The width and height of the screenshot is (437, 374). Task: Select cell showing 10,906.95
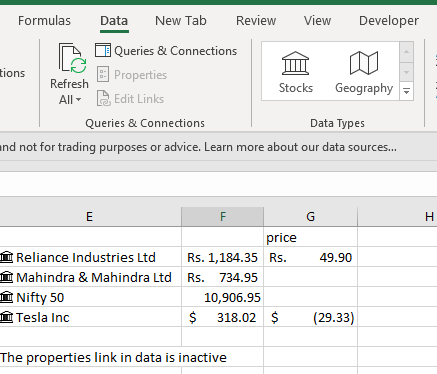[223, 297]
